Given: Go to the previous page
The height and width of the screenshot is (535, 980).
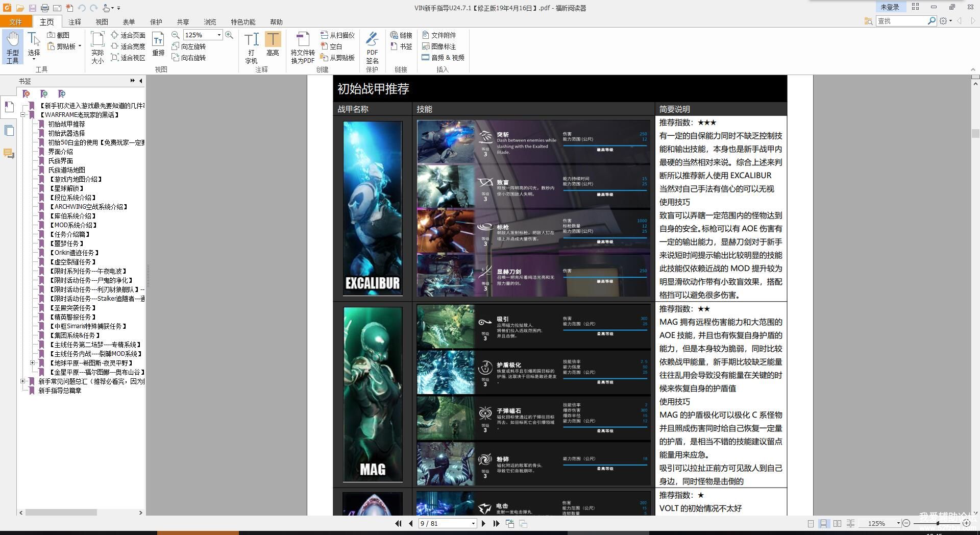Looking at the screenshot, I should click(x=411, y=523).
